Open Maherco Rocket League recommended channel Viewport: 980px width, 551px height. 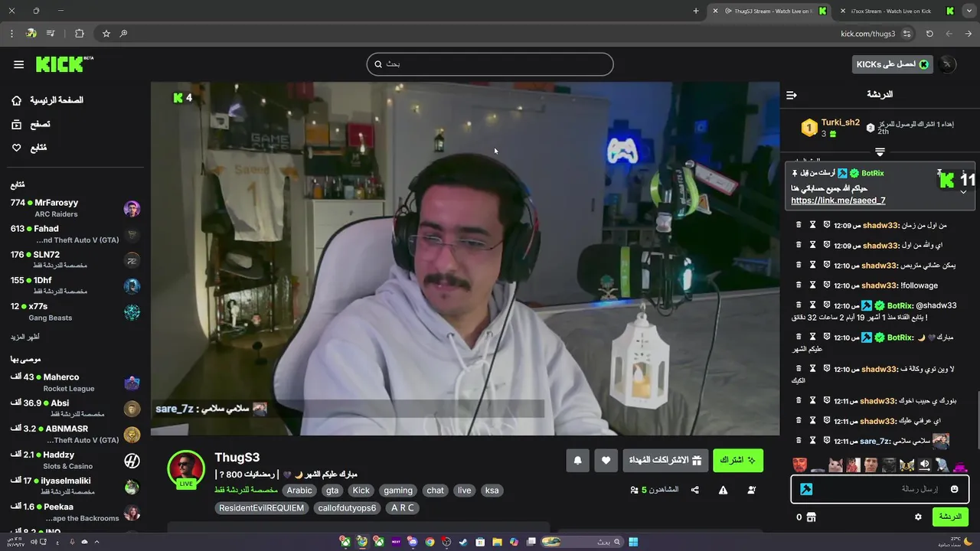(x=74, y=383)
